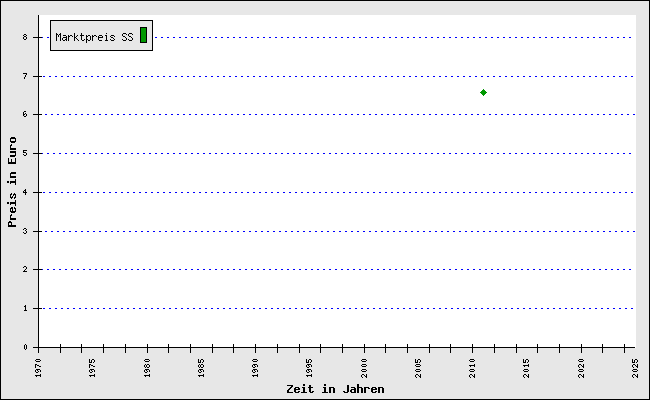650x400 pixels.
Task: Click the y-axis value 7
Action: coord(25,76)
